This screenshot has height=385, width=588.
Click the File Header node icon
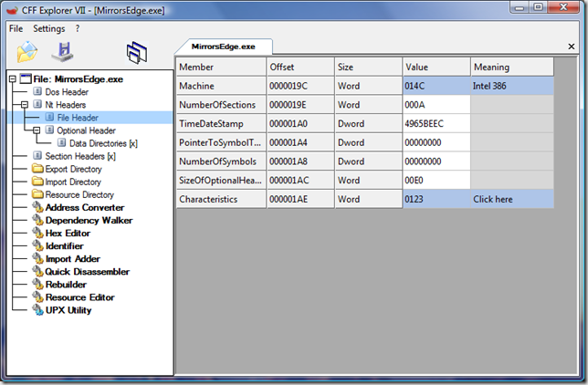point(49,117)
